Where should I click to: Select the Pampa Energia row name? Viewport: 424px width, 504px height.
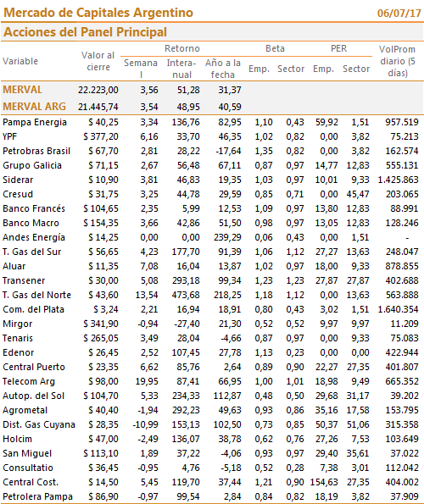click(35, 122)
